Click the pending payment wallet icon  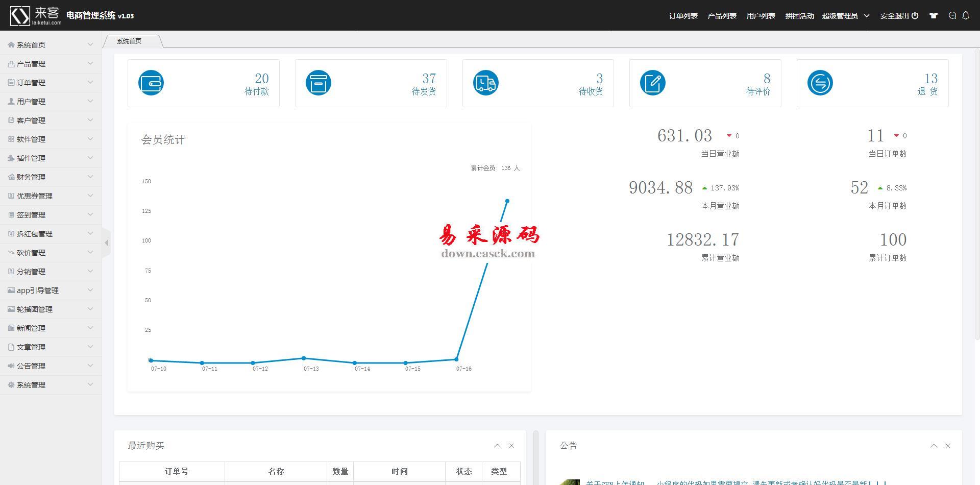tap(151, 83)
